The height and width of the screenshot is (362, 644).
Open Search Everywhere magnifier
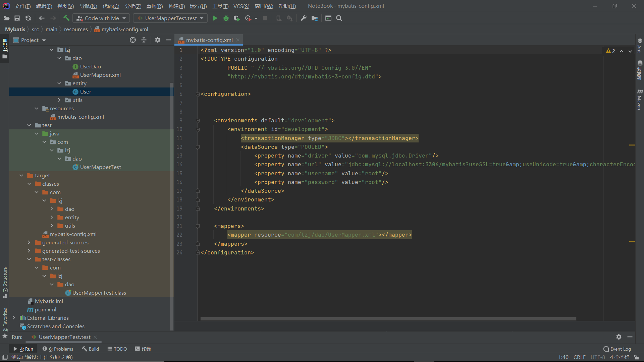pyautogui.click(x=339, y=18)
